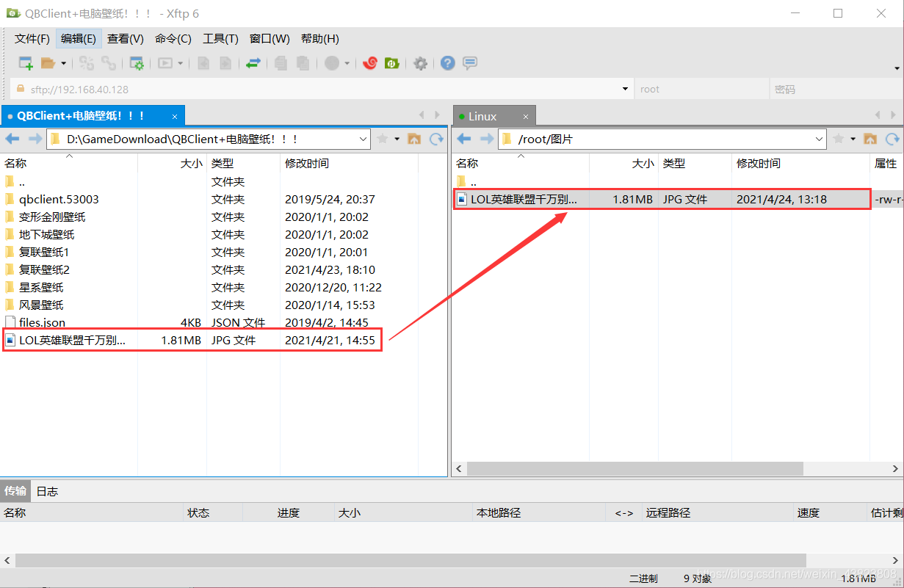The height and width of the screenshot is (588, 904).
Task: Click the New Terminal toolbar icon
Action: pos(165,64)
